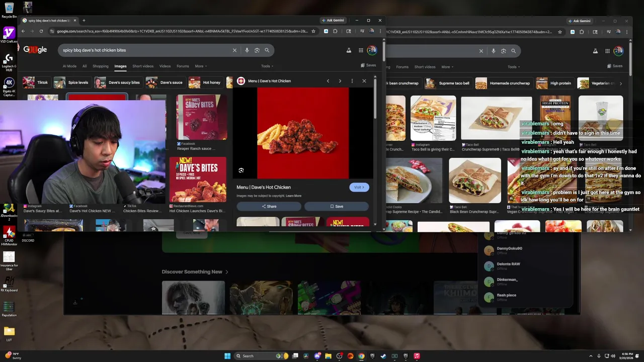
Task: Select the Tiktok suggestion chip
Action: coord(36,82)
